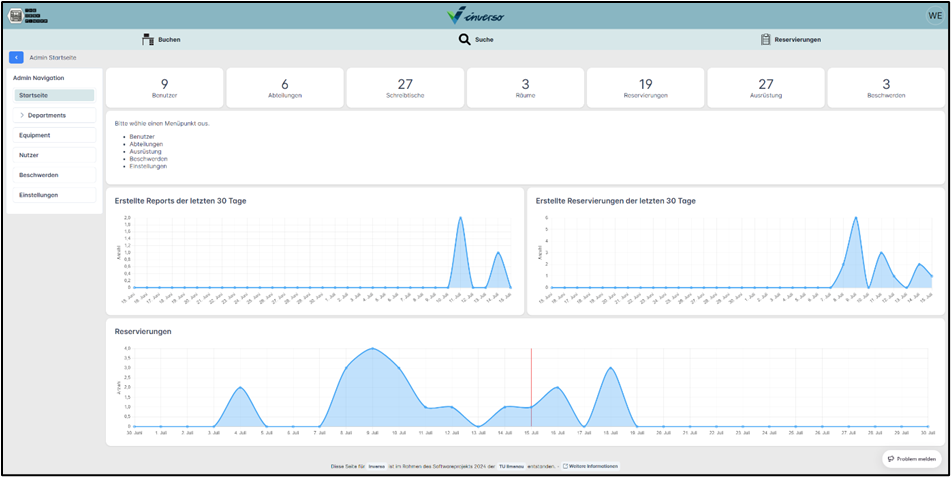
Task: Open the WE user avatar menu
Action: (935, 16)
